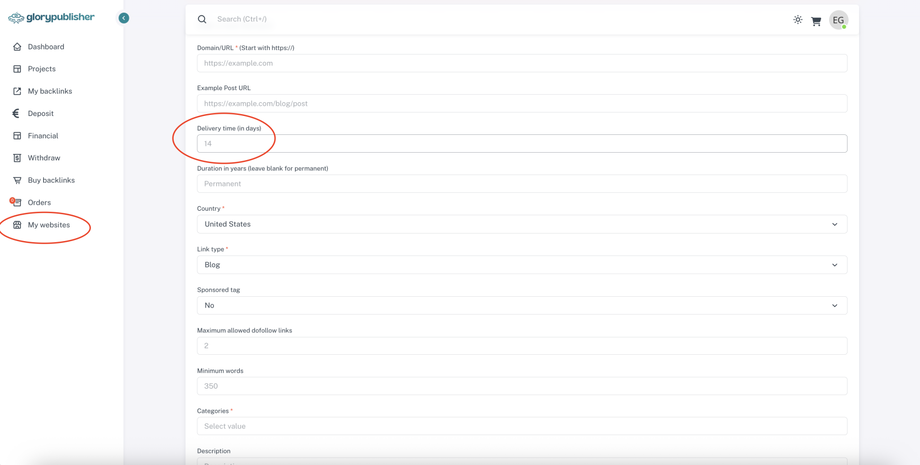Select Withdraw in the sidebar
Viewport: 920px width, 465px height.
tap(44, 158)
